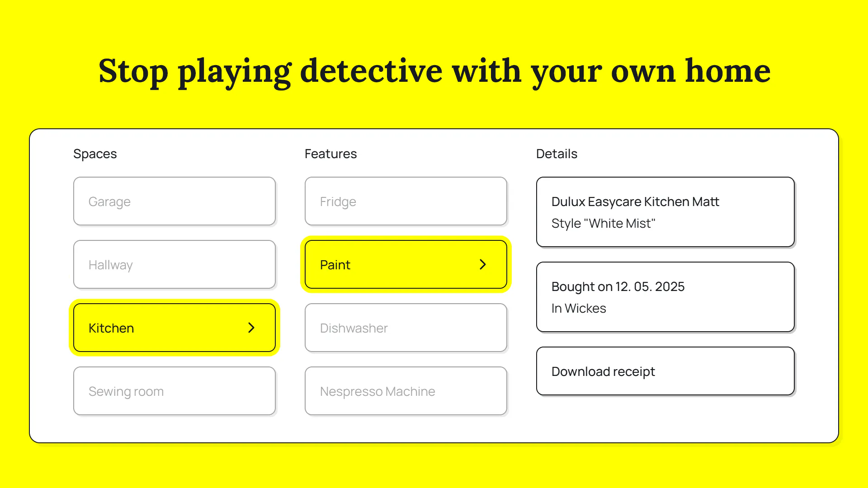The image size is (868, 488).
Task: Click Download receipt
Action: (x=665, y=371)
